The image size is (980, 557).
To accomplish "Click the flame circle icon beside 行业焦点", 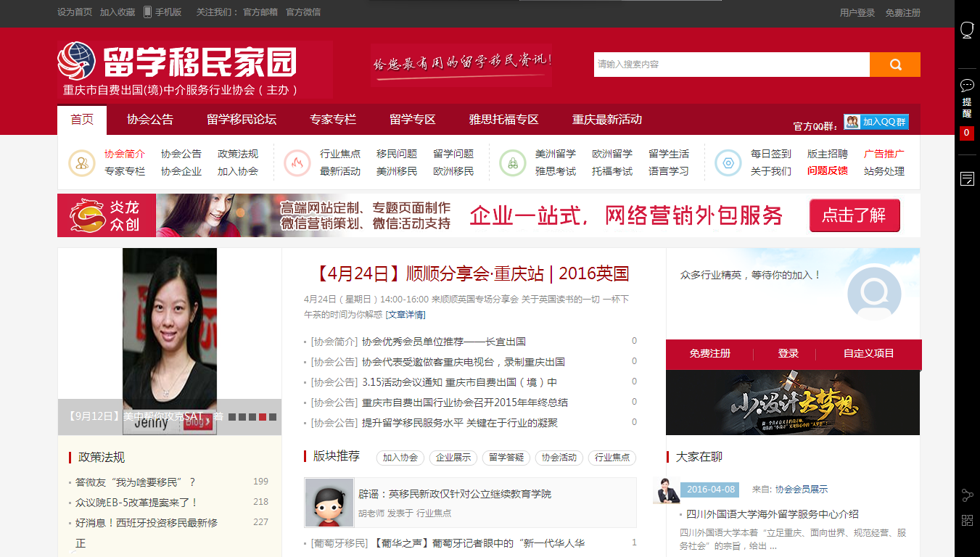I will tap(297, 162).
